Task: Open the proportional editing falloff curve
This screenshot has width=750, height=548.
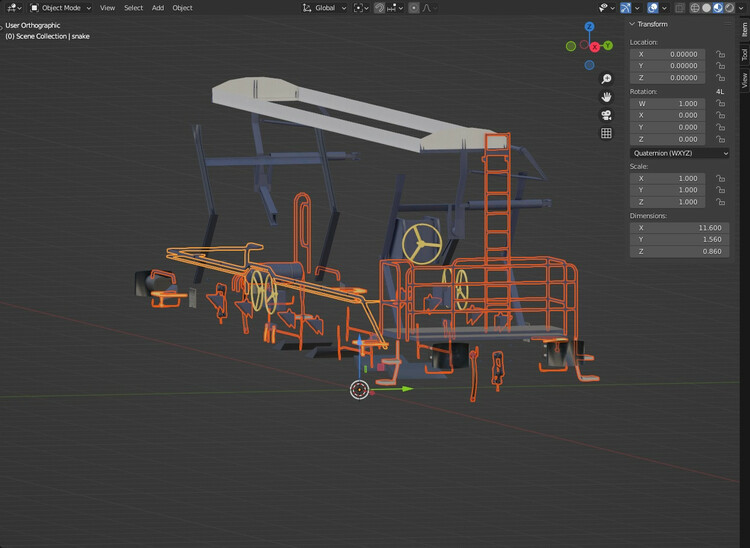Action: [x=429, y=8]
